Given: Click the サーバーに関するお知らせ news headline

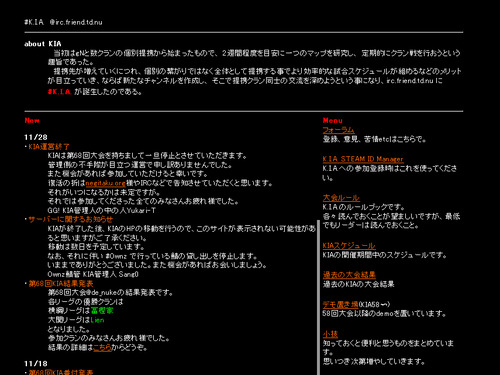Looking at the screenshot, I should [70, 219].
